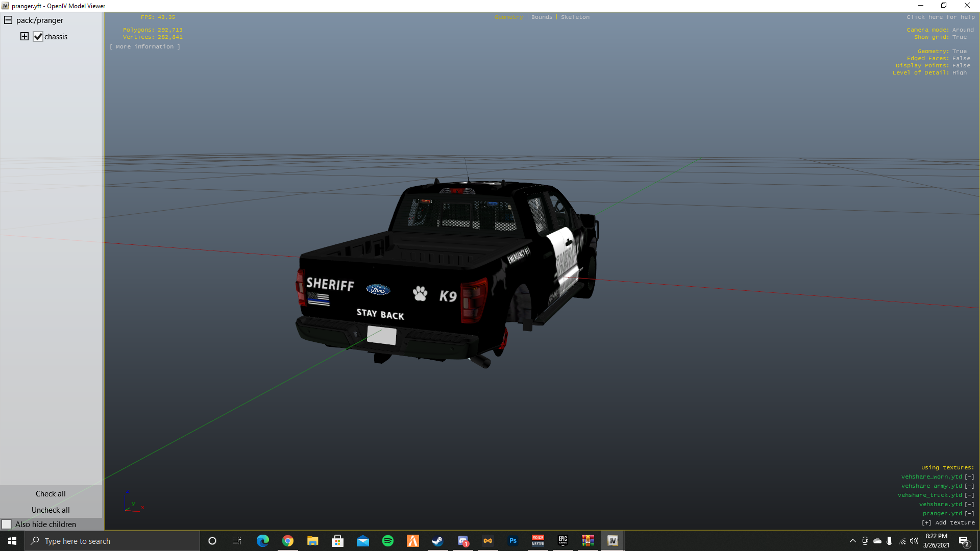Click Check all button
The height and width of the screenshot is (551, 980).
tap(51, 493)
